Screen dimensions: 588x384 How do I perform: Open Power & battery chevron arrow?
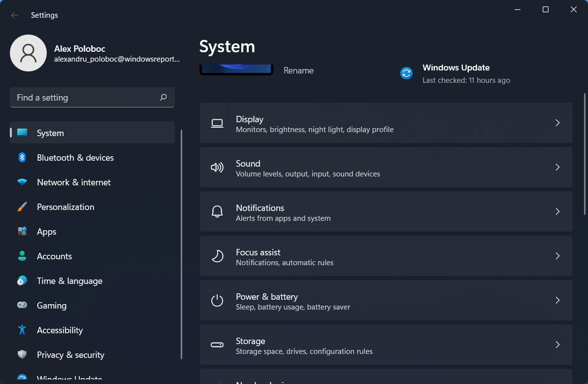557,300
